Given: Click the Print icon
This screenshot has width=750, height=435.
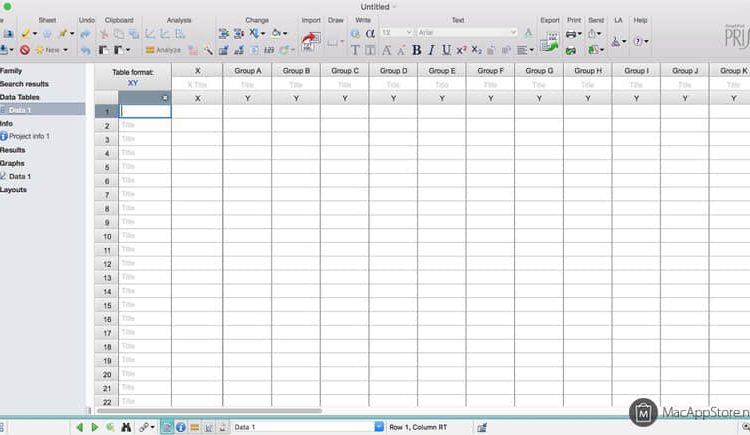Looking at the screenshot, I should pos(571,34).
